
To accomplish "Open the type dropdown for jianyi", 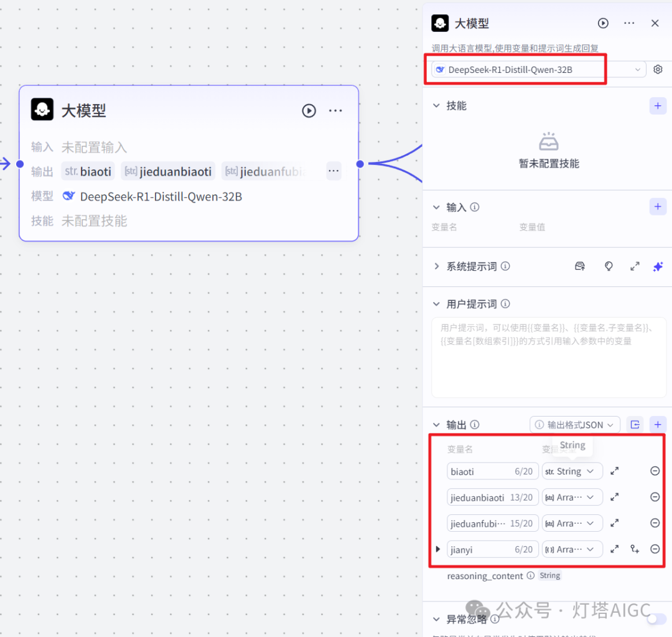I will (x=572, y=549).
